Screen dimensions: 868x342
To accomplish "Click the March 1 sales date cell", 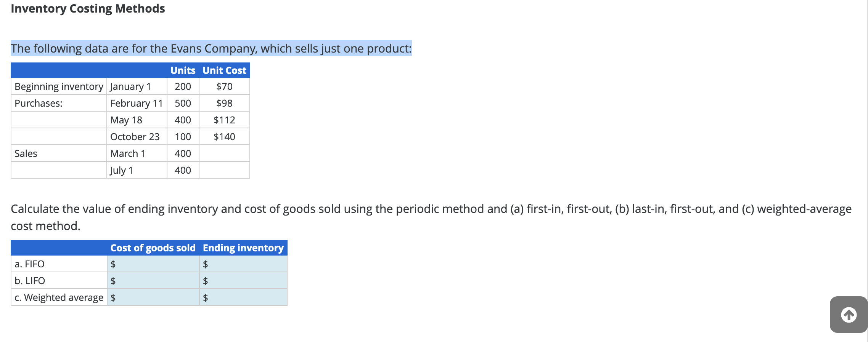I will [x=128, y=153].
